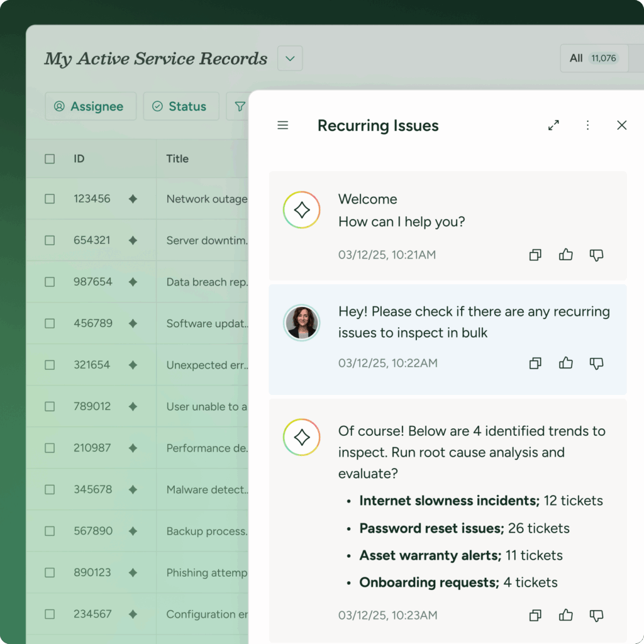Select the checkbox for record 890123
Image resolution: width=644 pixels, height=644 pixels.
point(50,572)
